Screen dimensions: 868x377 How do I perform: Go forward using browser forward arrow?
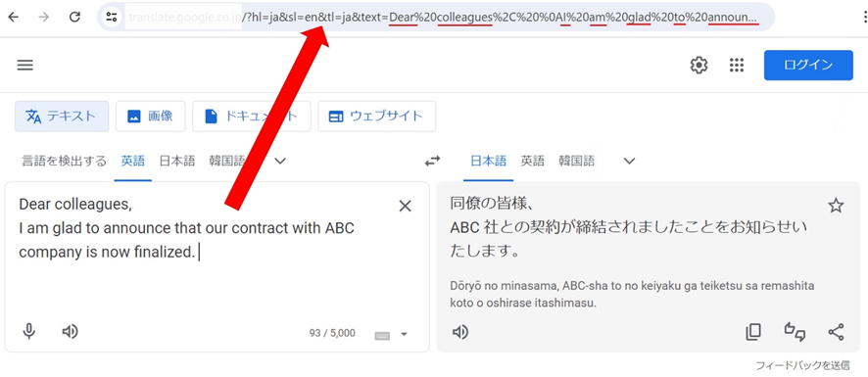click(44, 18)
